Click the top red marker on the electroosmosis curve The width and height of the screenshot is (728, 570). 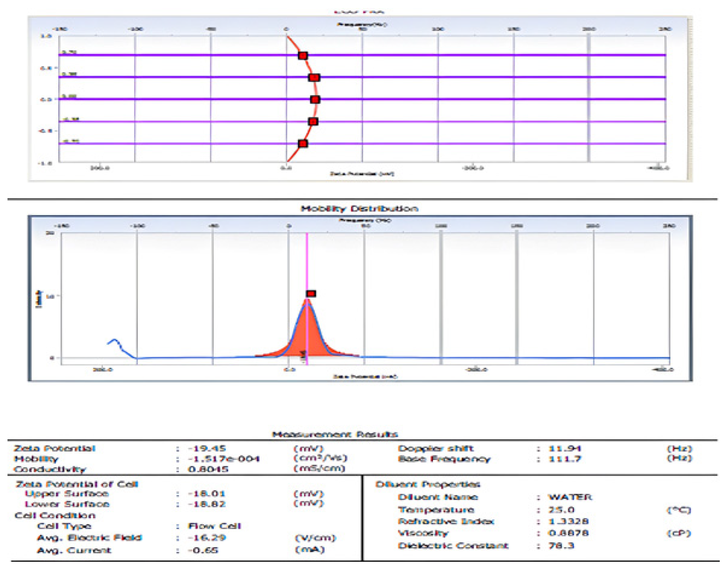tap(303, 56)
